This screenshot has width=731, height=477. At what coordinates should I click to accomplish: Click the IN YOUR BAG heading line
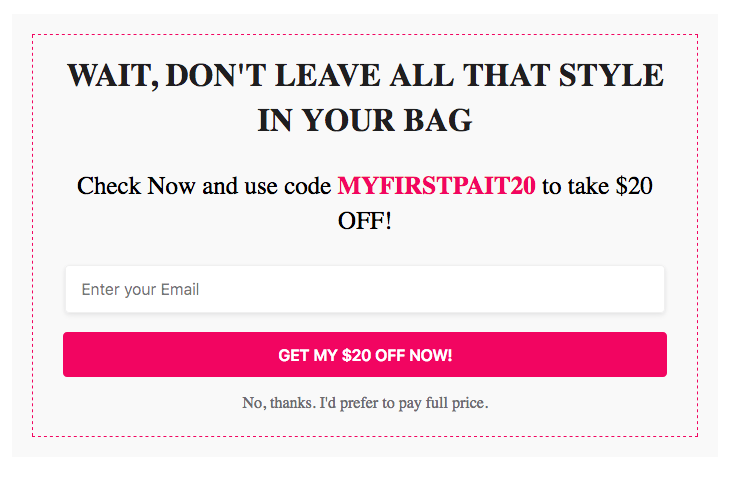(365, 120)
